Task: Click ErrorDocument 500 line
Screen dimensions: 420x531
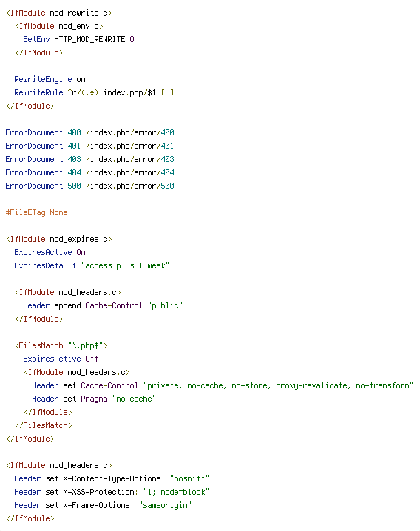Action: (89, 186)
